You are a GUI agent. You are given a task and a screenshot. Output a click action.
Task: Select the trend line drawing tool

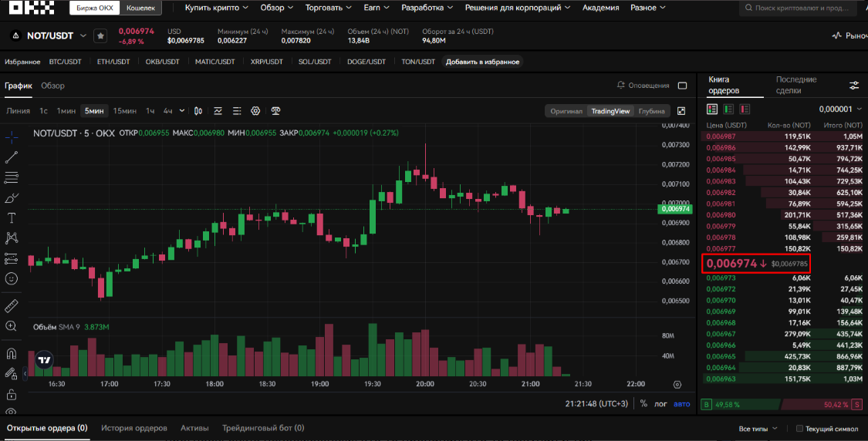pos(12,158)
